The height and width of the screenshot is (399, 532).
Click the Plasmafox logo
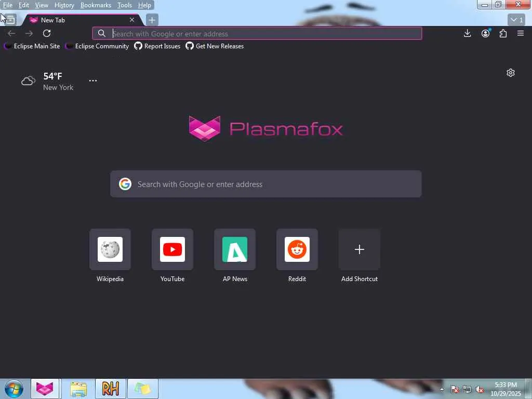[x=265, y=129]
